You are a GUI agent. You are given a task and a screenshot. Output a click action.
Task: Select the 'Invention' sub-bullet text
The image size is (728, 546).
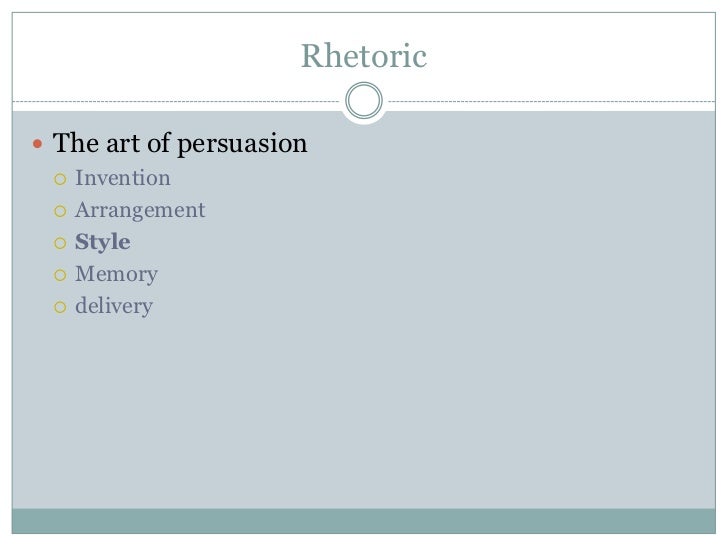point(122,179)
